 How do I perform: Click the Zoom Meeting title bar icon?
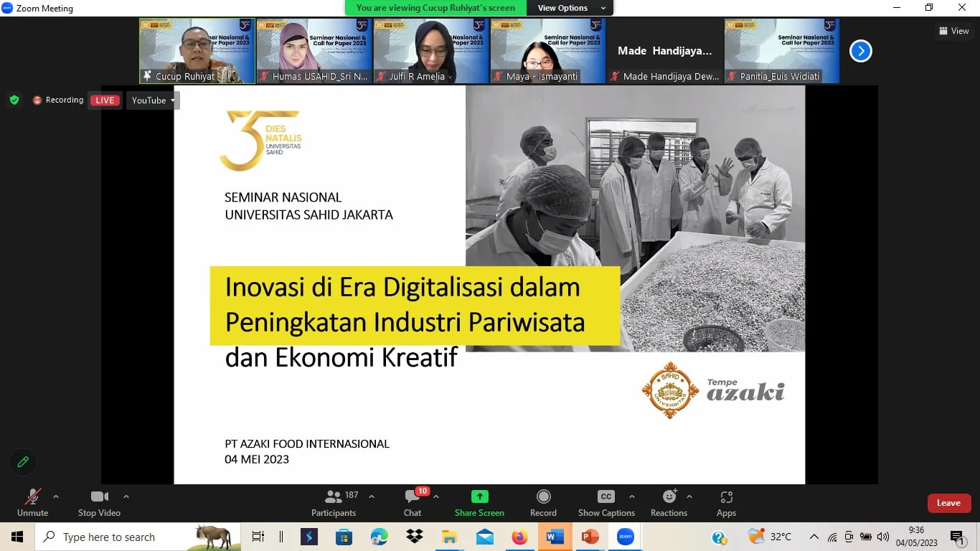[x=7, y=8]
